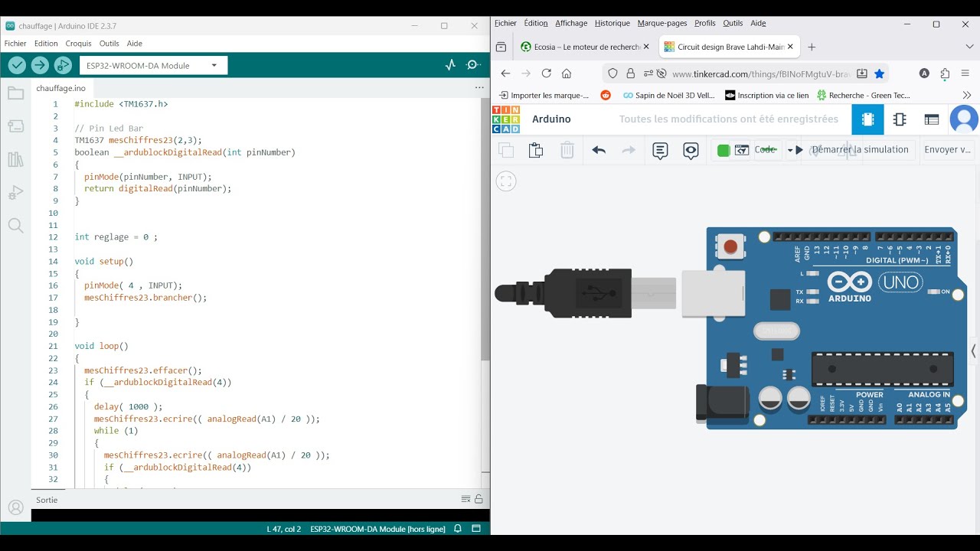Click the Firefox back arrow
The image size is (980, 551).
tap(505, 73)
